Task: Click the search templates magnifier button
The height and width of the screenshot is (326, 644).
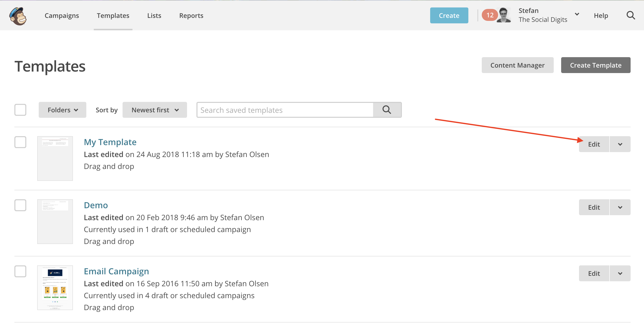Action: 386,110
